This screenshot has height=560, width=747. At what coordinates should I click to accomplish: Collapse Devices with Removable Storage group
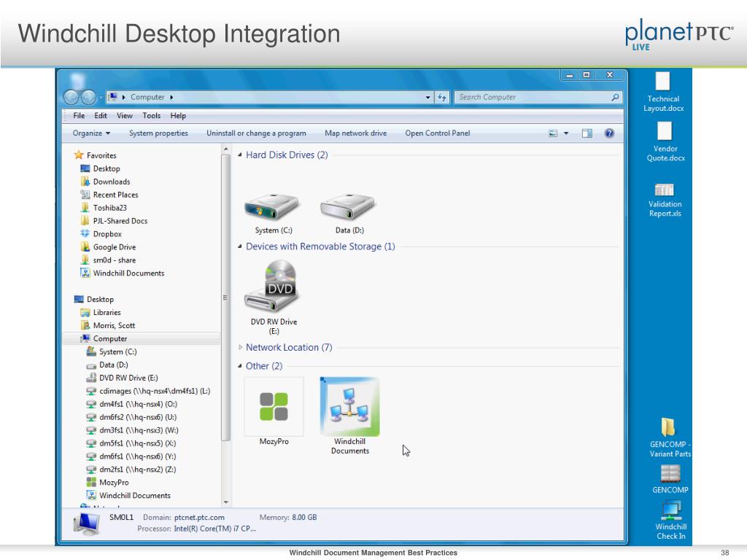pyautogui.click(x=239, y=246)
